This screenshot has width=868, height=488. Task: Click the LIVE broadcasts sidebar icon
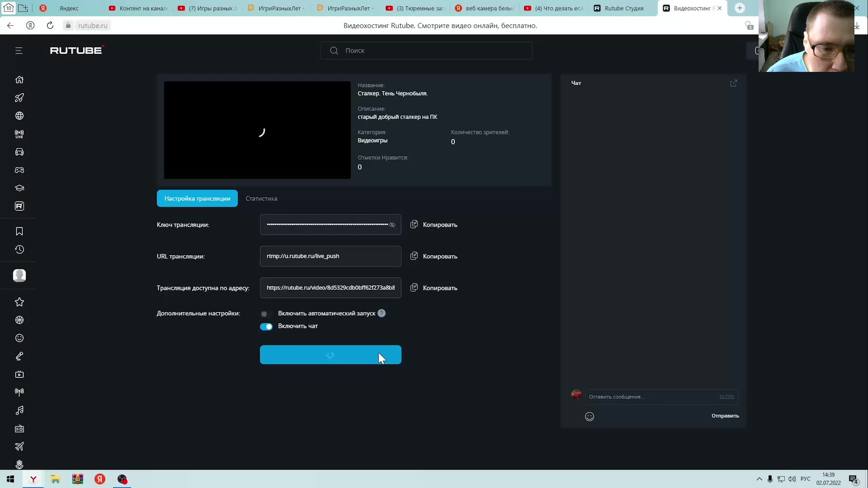click(19, 134)
